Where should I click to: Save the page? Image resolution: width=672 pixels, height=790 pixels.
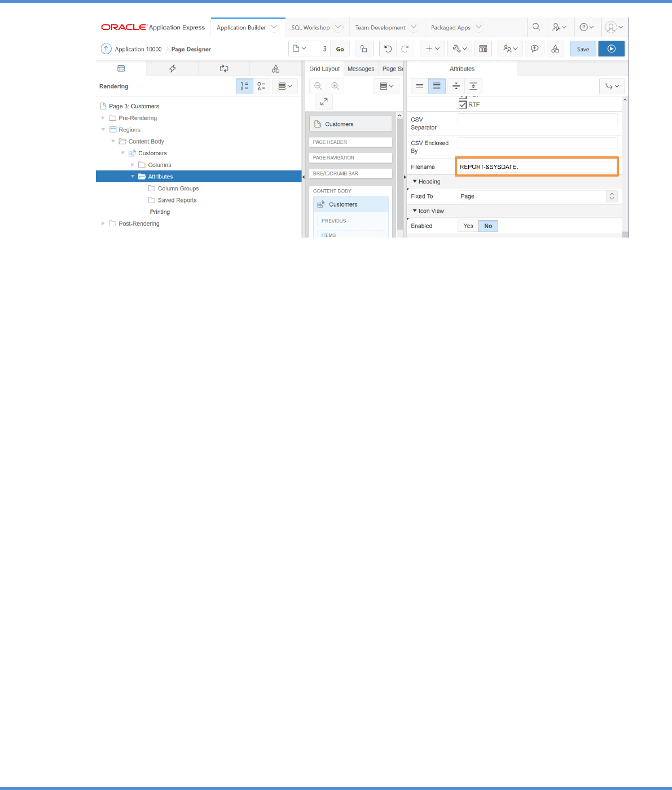pos(583,49)
